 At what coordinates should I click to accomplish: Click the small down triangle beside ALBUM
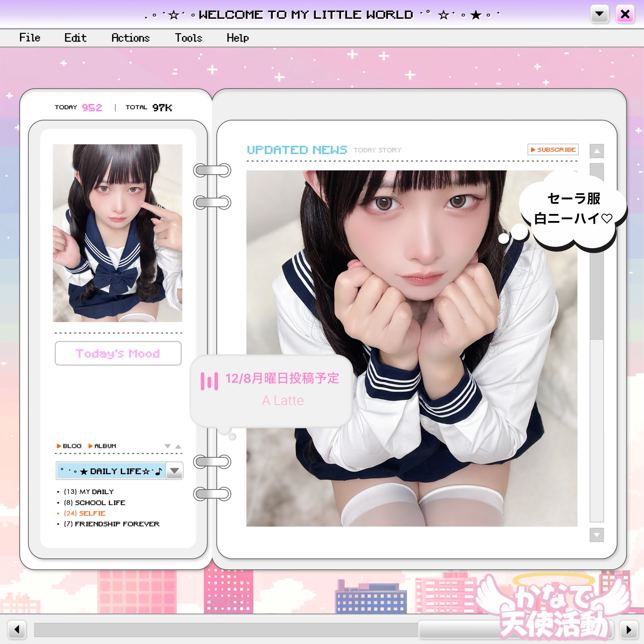(x=168, y=446)
